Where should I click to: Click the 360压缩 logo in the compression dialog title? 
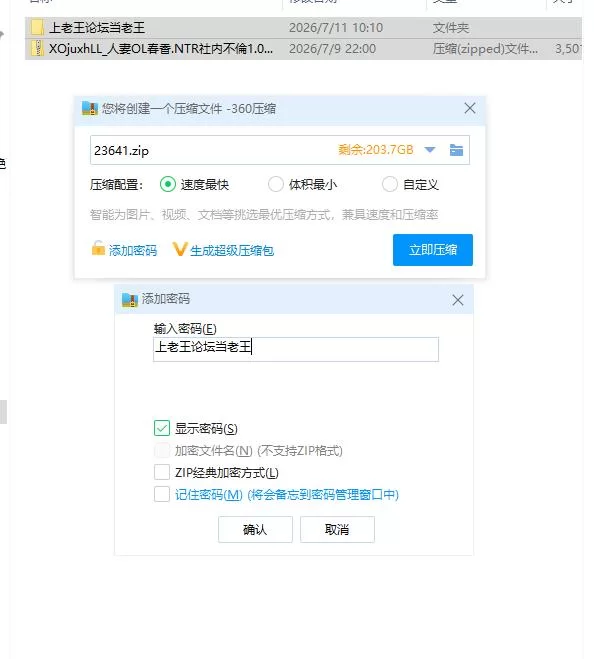(90, 108)
